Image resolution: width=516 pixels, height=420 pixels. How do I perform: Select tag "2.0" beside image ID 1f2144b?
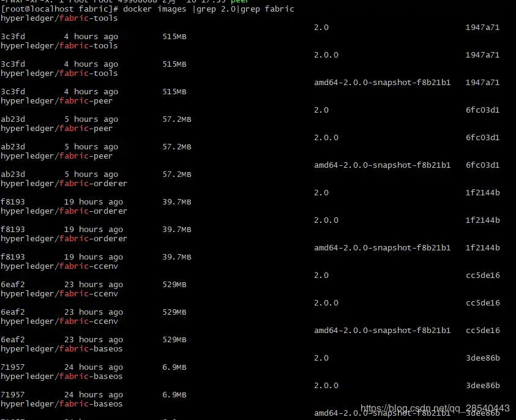coord(321,193)
